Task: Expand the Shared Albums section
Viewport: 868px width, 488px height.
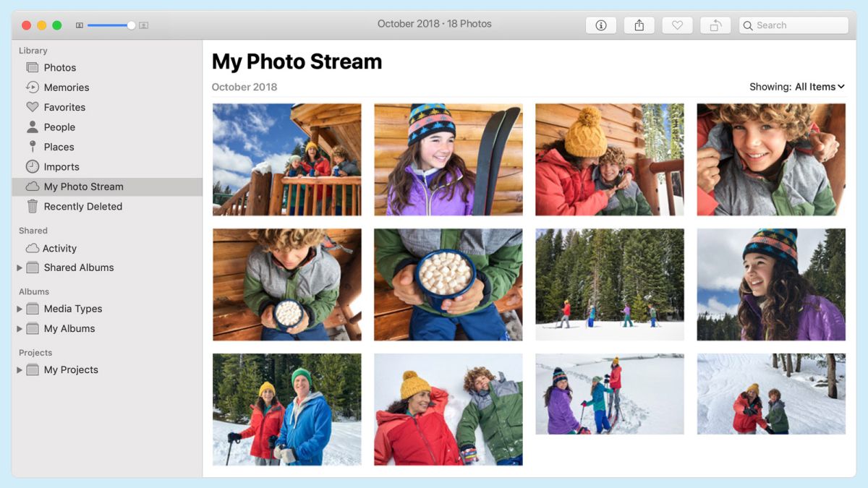Action: tap(19, 267)
